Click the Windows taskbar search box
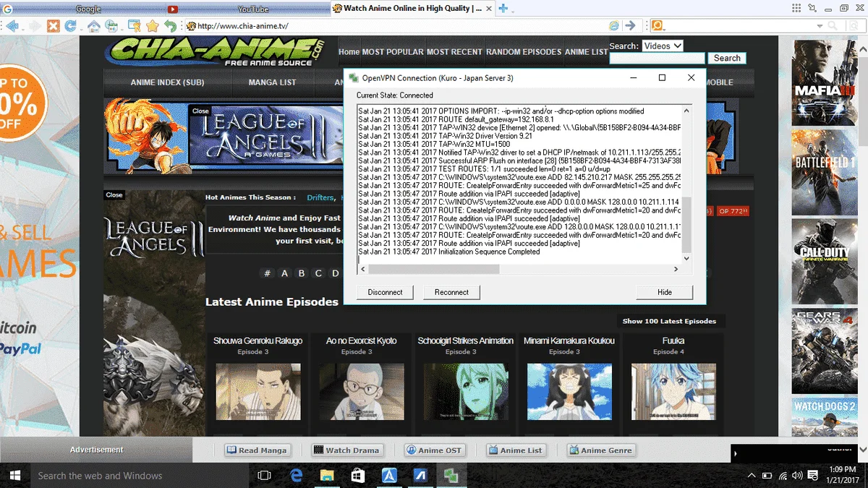This screenshot has height=488, width=868. click(140, 476)
